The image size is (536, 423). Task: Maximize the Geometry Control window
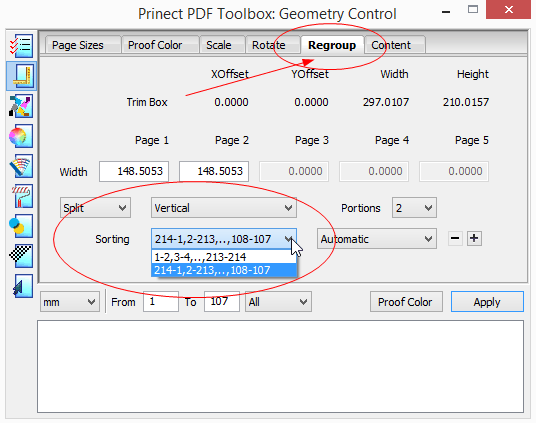473,10
